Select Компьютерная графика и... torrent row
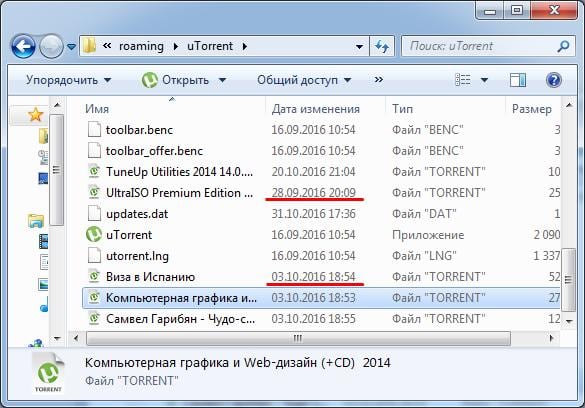The height and width of the screenshot is (408, 585). coord(322,298)
